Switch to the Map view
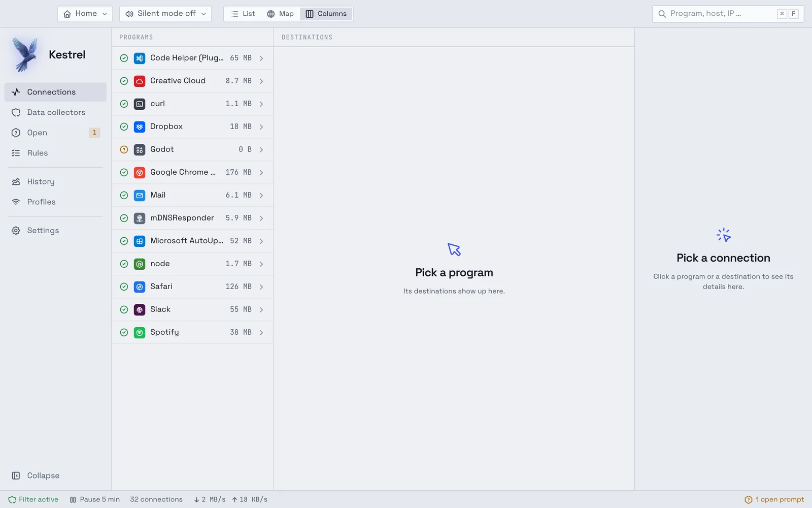 coord(280,14)
